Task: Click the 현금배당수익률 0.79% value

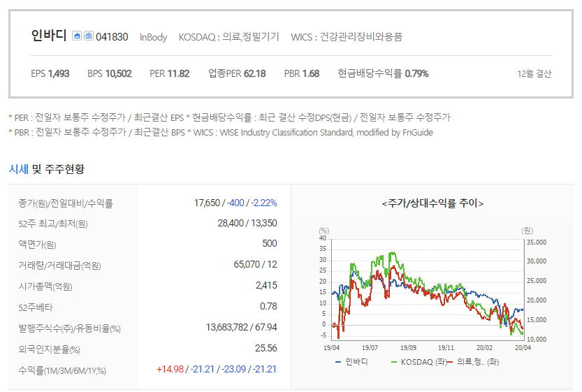Action: 383,73
